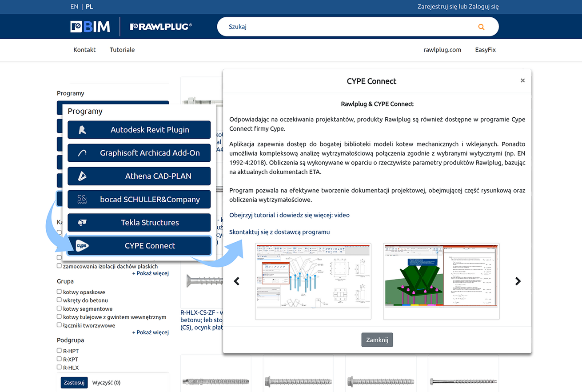This screenshot has height=392, width=582.
Task: Open Autodesk Revit Plugin program
Action: coord(139,130)
